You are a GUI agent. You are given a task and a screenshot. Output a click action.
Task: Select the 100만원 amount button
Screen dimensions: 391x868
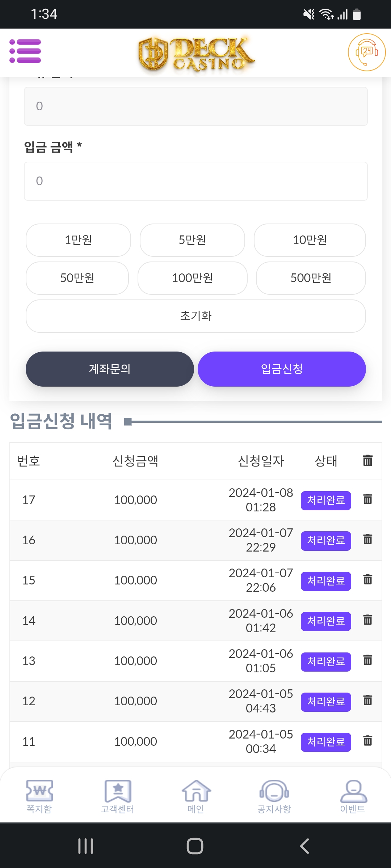tap(192, 278)
